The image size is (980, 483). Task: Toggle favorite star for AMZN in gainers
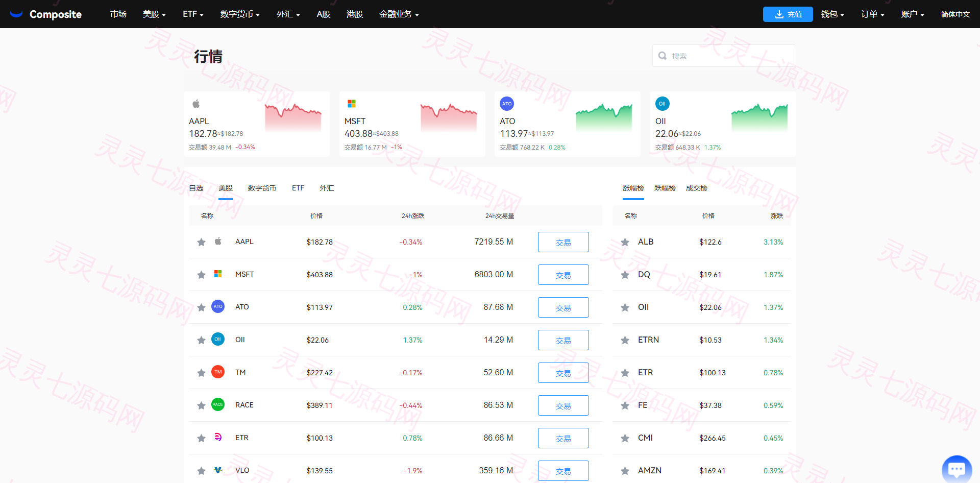(x=625, y=471)
